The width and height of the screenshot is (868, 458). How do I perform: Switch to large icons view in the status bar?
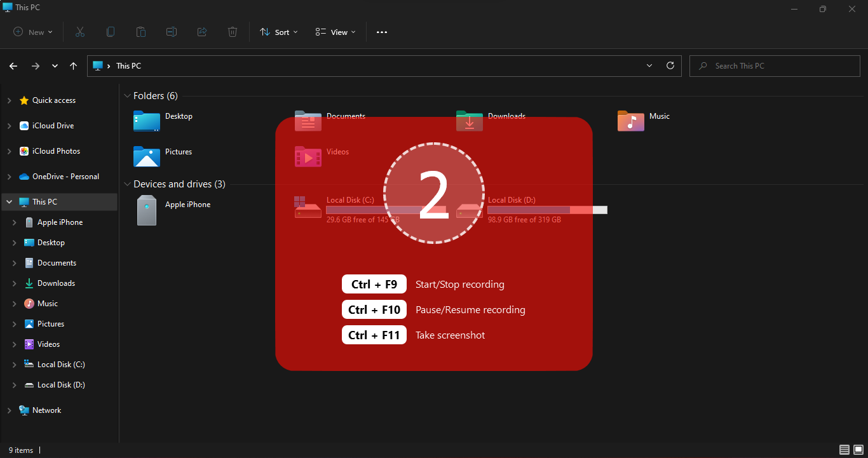858,450
